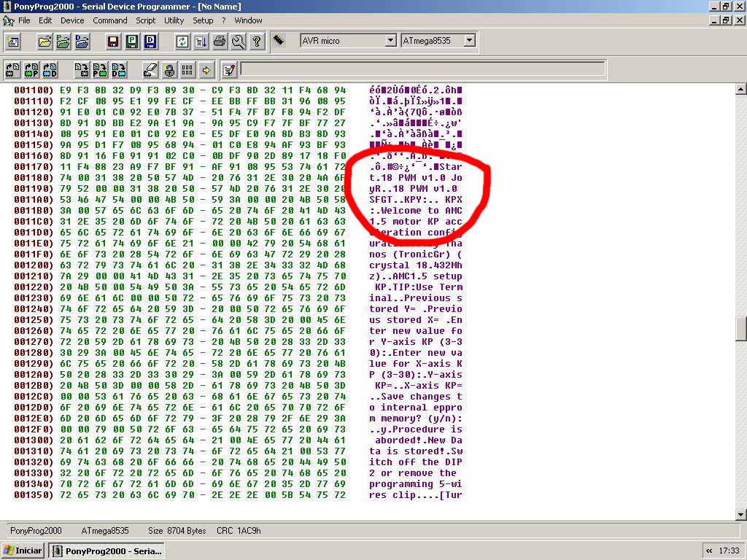Image resolution: width=747 pixels, height=560 pixels.
Task: Click the PonyProg2000 title bar text
Action: [x=127, y=7]
